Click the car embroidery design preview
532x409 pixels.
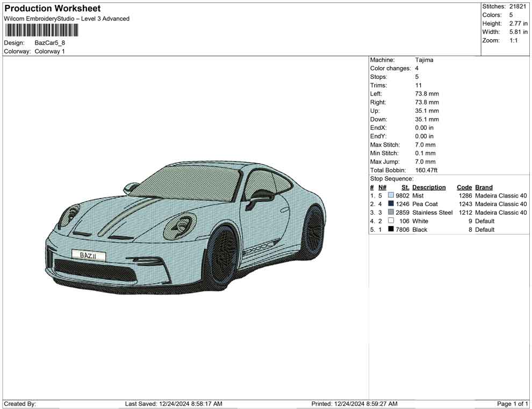185,230
